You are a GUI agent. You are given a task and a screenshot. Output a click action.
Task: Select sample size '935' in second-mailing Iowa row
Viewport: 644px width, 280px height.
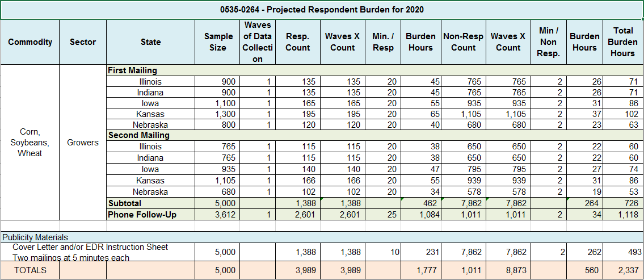[x=217, y=169]
